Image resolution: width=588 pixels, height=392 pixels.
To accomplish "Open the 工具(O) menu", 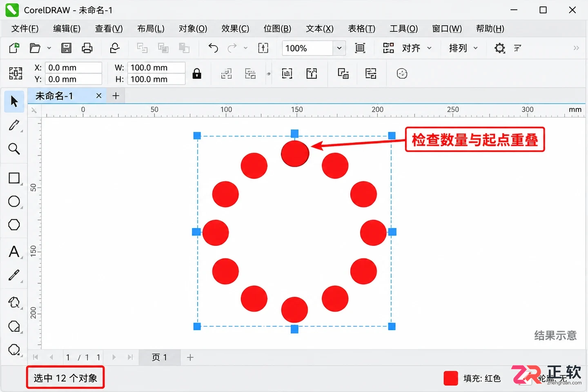I will tap(403, 29).
